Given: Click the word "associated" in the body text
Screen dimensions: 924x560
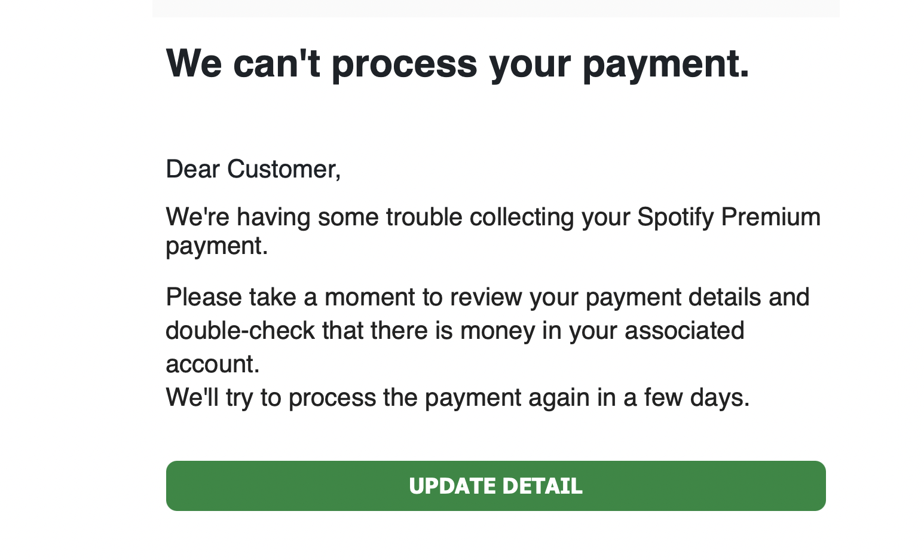Looking at the screenshot, I should point(684,331).
